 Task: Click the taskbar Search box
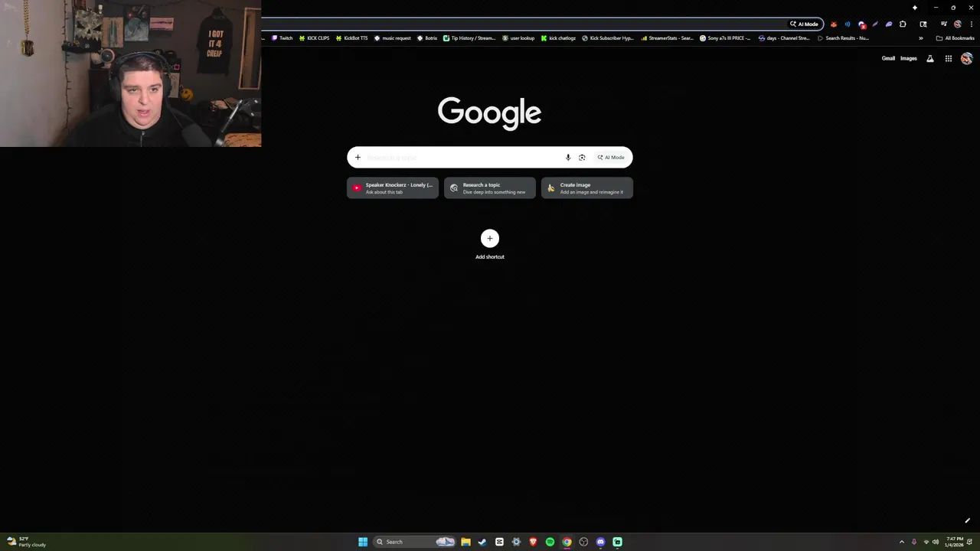pos(413,542)
